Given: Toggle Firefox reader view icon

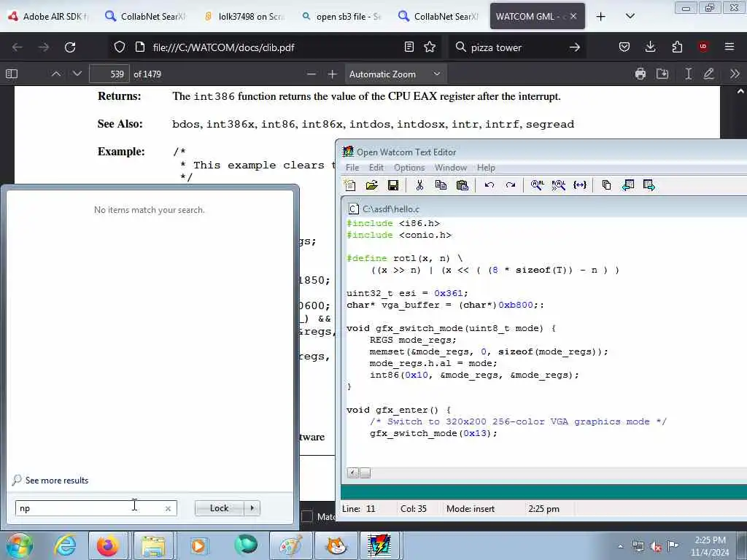Looking at the screenshot, I should pos(409,47).
